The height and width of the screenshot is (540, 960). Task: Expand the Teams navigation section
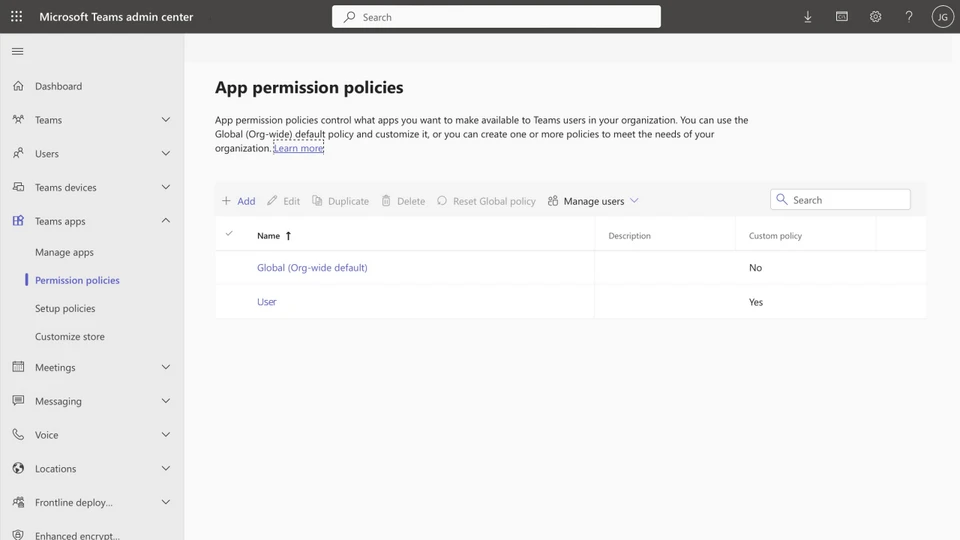166,120
